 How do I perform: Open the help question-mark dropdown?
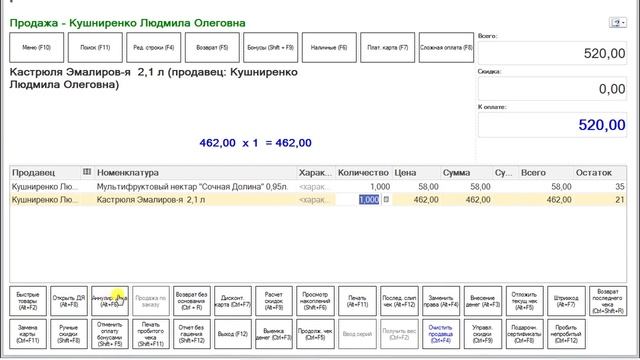(618, 22)
